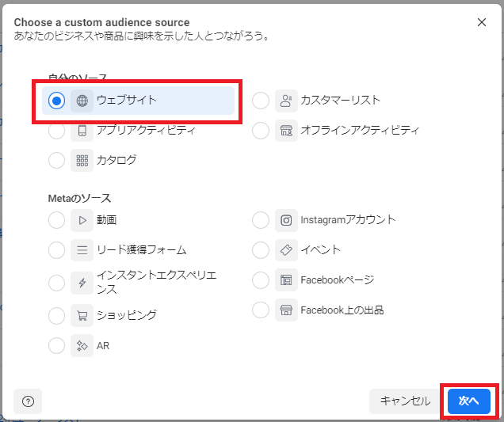Select the イベント radio button
Viewport: 504px width, 422px height.
click(x=261, y=250)
